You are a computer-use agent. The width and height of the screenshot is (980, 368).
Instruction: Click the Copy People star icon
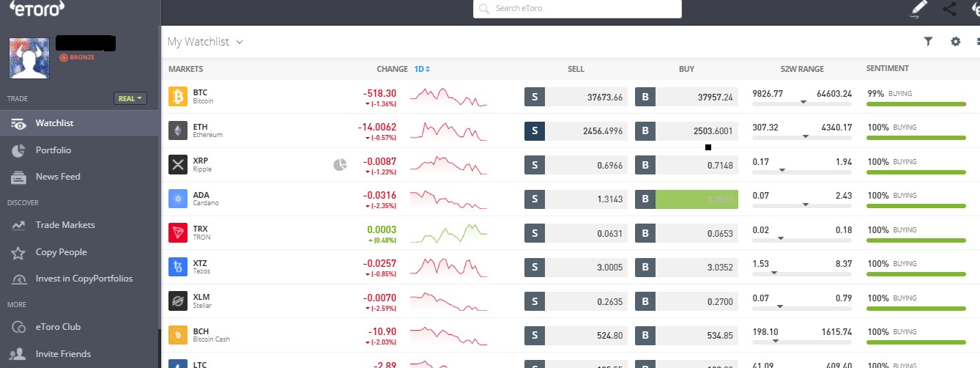point(19,252)
